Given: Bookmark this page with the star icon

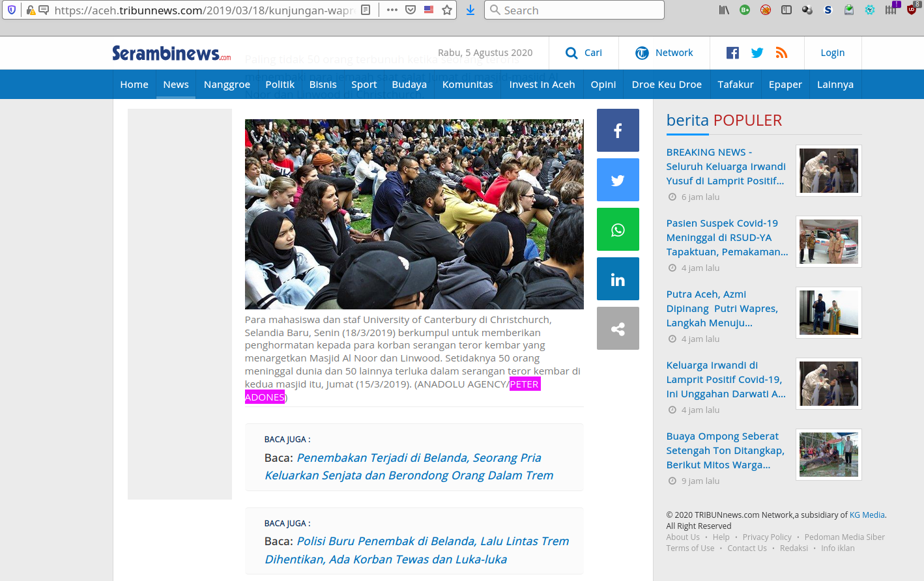Looking at the screenshot, I should [x=447, y=10].
